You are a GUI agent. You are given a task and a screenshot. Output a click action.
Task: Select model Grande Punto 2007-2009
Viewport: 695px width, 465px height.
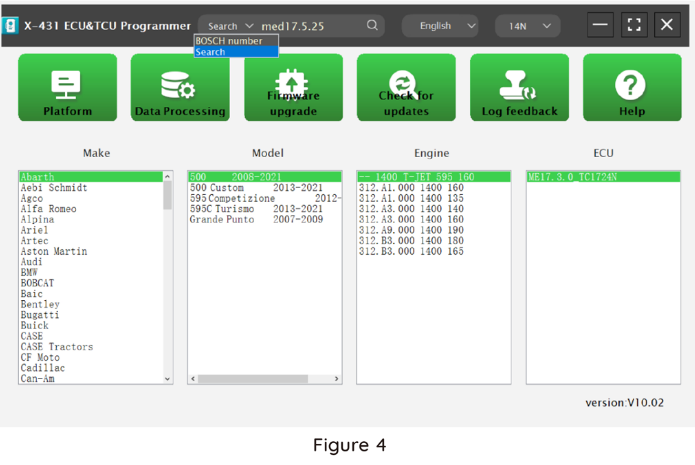click(x=265, y=219)
